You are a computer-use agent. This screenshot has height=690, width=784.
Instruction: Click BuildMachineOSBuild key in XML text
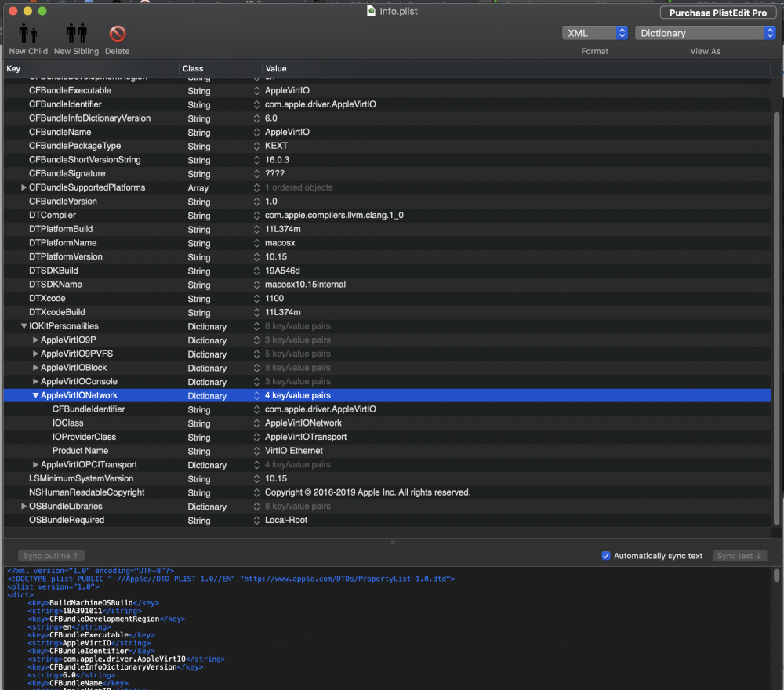tap(91, 603)
